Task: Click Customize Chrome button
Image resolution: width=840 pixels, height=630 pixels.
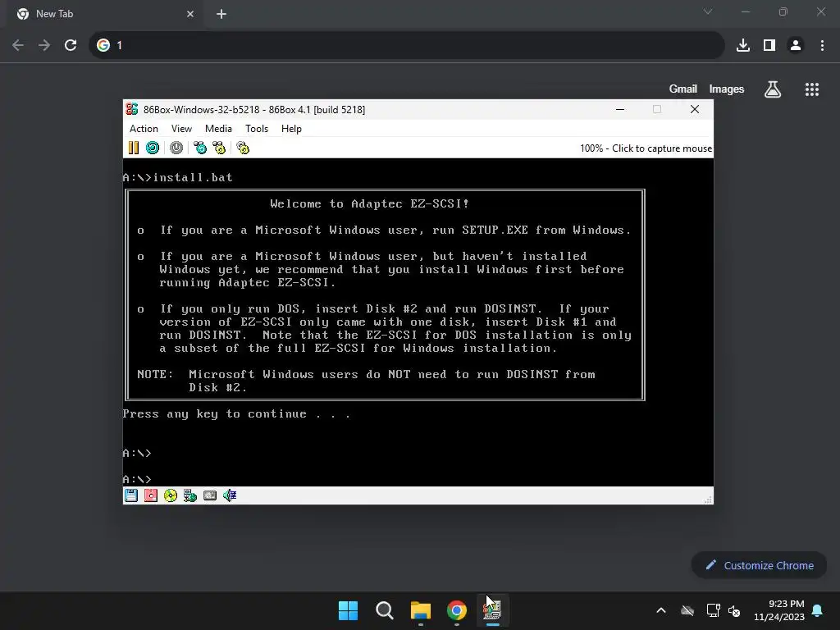Action: point(759,565)
